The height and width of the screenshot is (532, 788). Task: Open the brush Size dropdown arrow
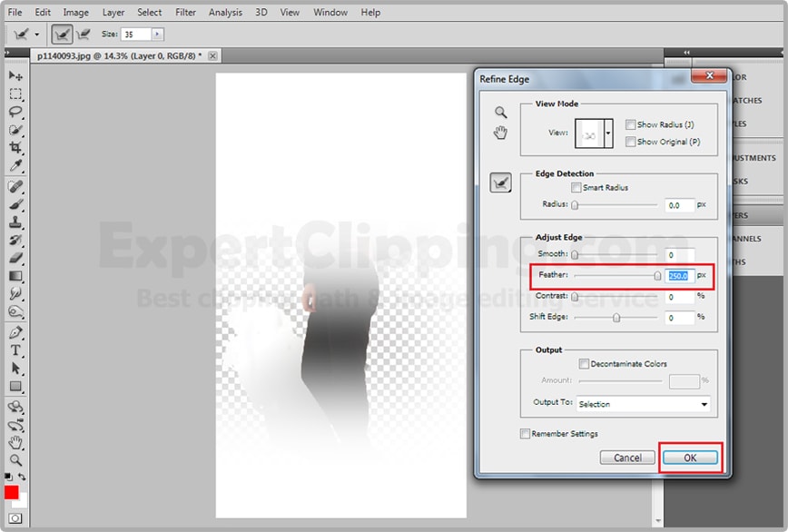coord(158,34)
